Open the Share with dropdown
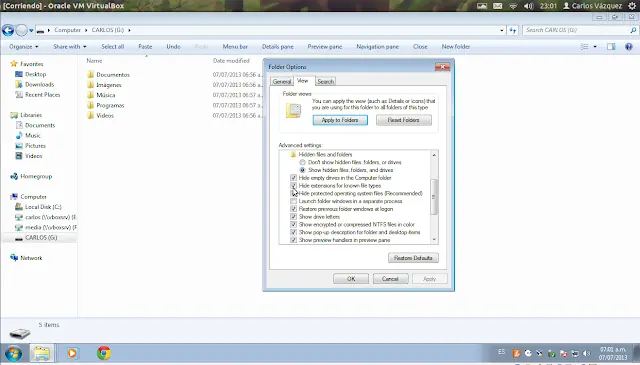Image resolution: width=640 pixels, height=365 pixels. pos(69,47)
